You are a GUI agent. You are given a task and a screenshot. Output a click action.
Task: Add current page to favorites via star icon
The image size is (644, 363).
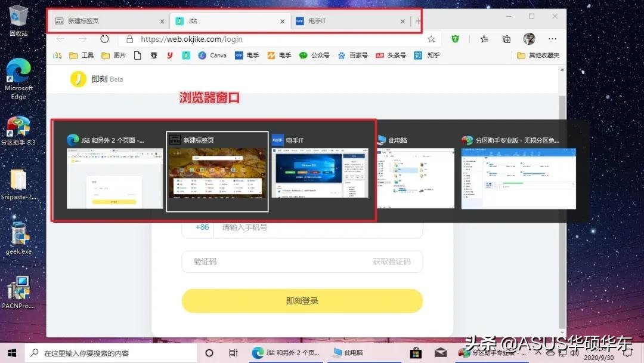pos(432,39)
